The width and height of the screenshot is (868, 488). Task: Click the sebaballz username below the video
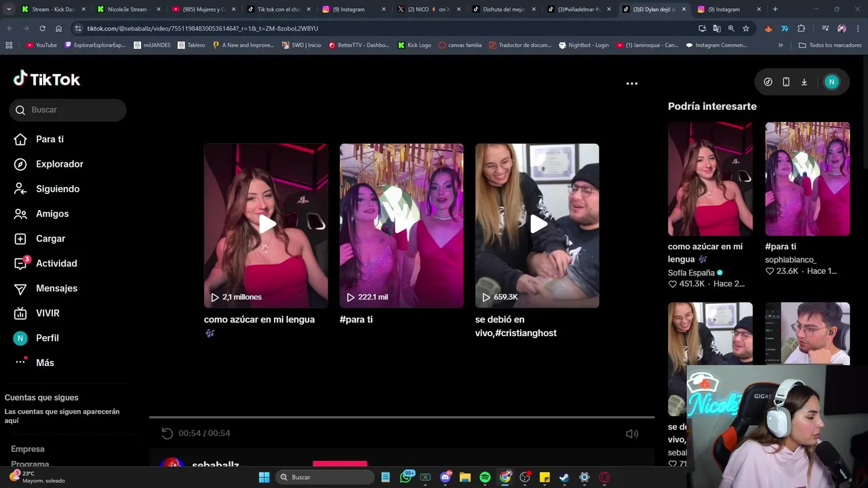216,464
